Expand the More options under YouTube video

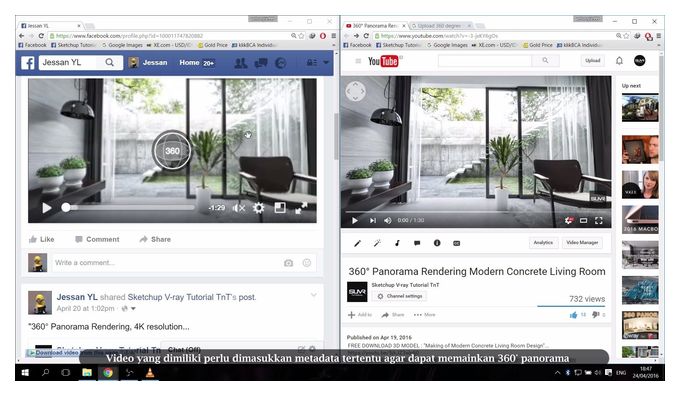pos(424,315)
